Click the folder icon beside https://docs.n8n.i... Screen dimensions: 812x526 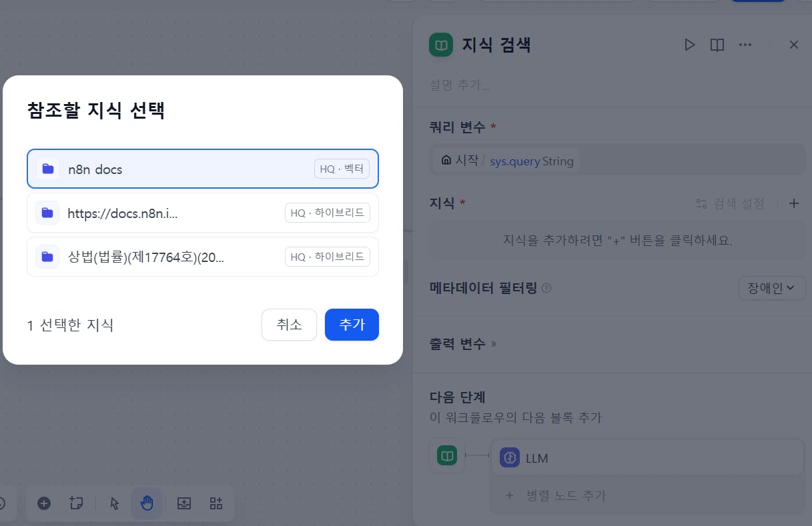coord(47,213)
